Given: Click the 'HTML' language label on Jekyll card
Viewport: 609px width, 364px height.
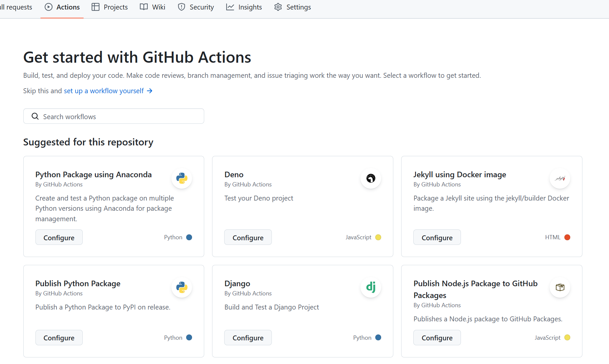Looking at the screenshot, I should (553, 237).
